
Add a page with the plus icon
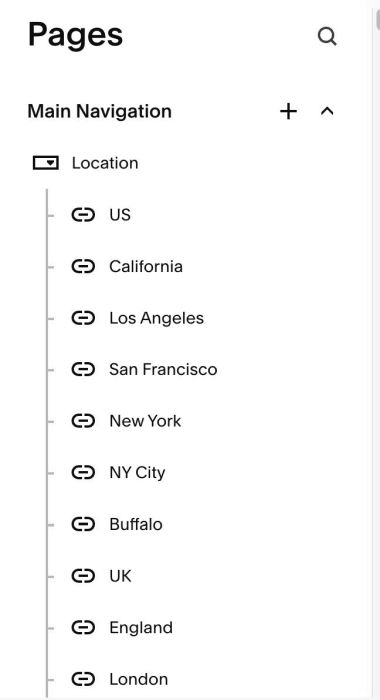tap(288, 111)
